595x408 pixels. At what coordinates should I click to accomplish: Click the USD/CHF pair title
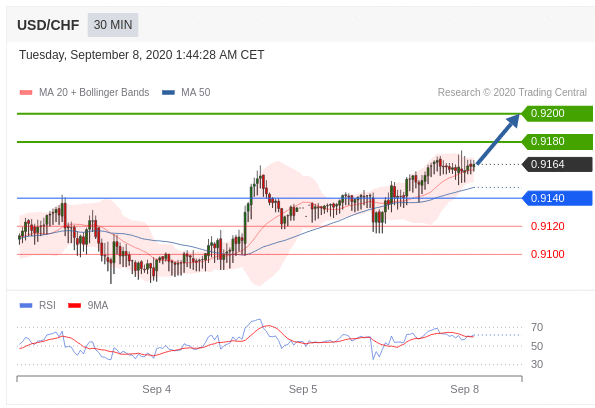point(48,25)
